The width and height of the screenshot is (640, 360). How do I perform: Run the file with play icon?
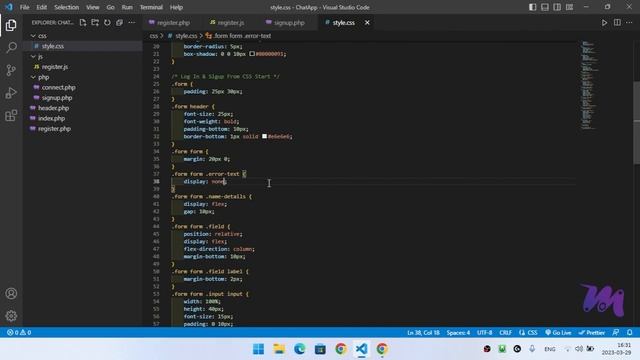pos(604,23)
